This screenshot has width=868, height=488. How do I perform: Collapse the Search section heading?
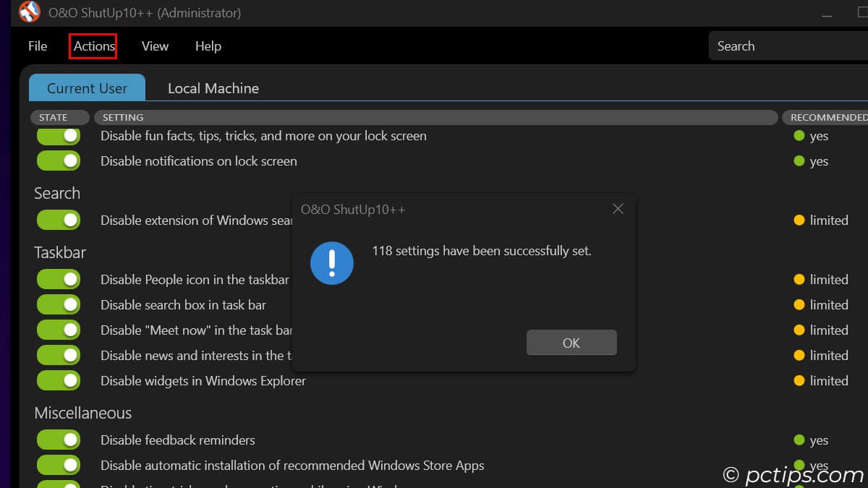coord(57,194)
